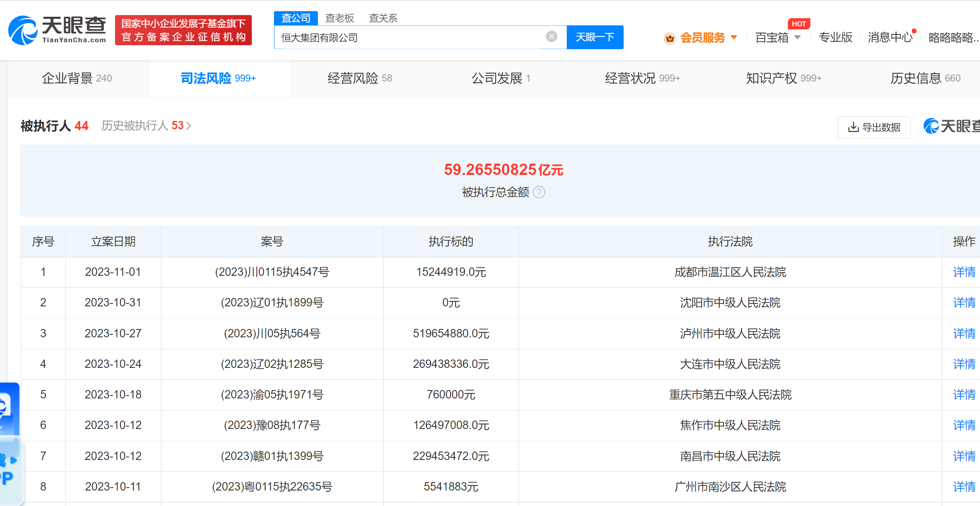The width and height of the screenshot is (980, 506).
Task: Click case number (2023)川05执564号
Action: [272, 334]
